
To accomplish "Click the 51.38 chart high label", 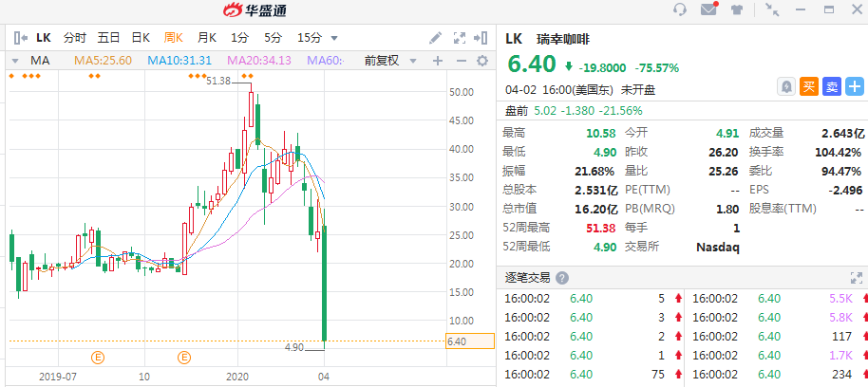I will point(218,81).
